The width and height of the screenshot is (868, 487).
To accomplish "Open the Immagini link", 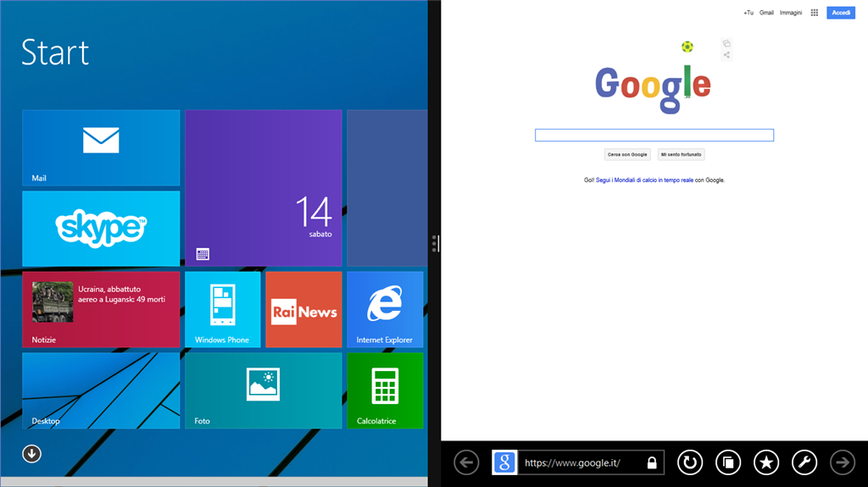I will tap(791, 13).
